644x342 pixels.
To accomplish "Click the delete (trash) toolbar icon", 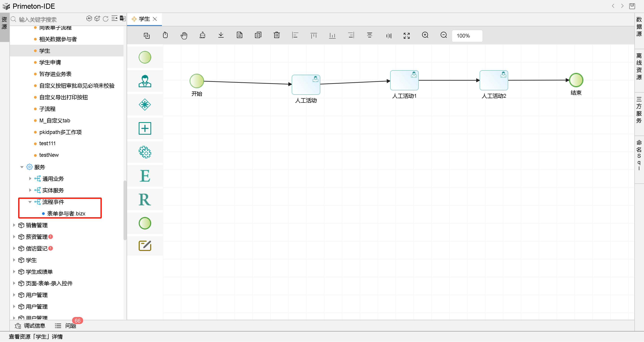I will point(276,35).
